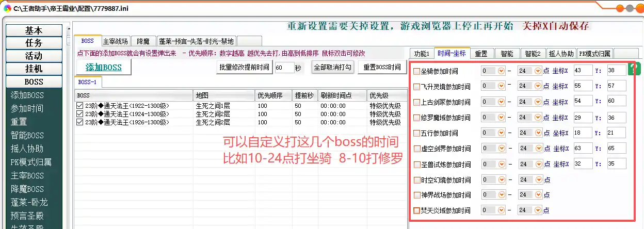Open 坐骑 start hour dropdown

(501, 71)
